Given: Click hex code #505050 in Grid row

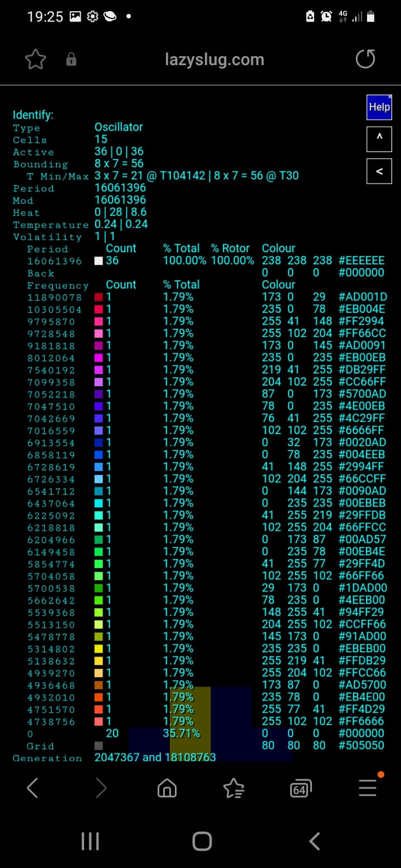Looking at the screenshot, I should pyautogui.click(x=361, y=746).
